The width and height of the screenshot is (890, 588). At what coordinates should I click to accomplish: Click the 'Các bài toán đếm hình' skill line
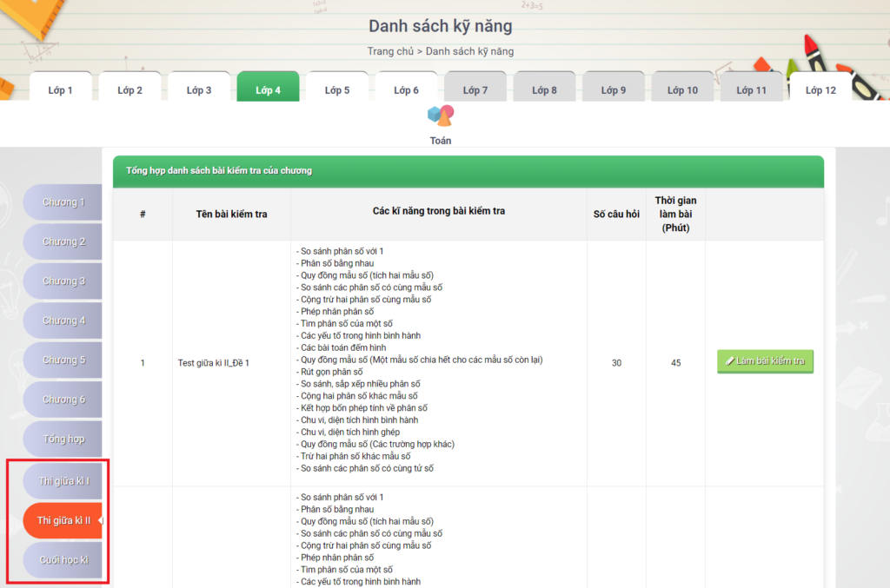pyautogui.click(x=341, y=347)
